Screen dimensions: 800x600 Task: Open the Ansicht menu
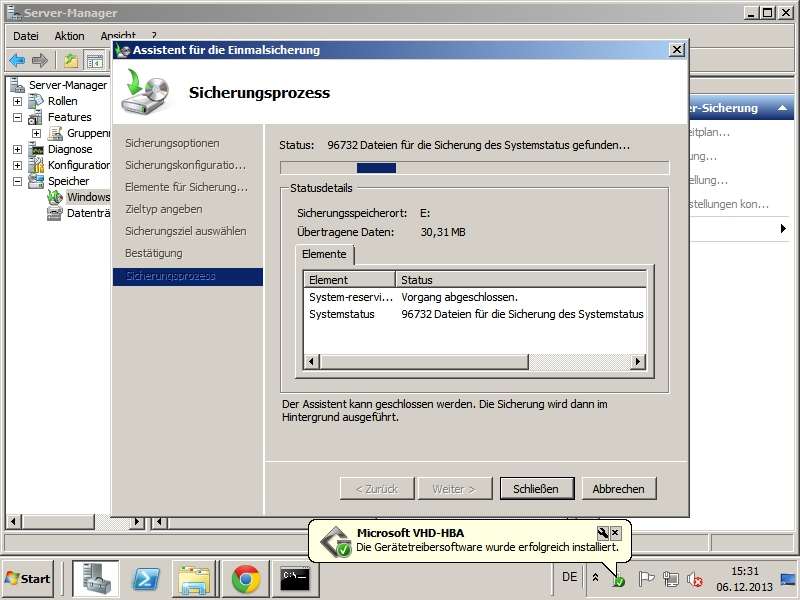tap(118, 35)
